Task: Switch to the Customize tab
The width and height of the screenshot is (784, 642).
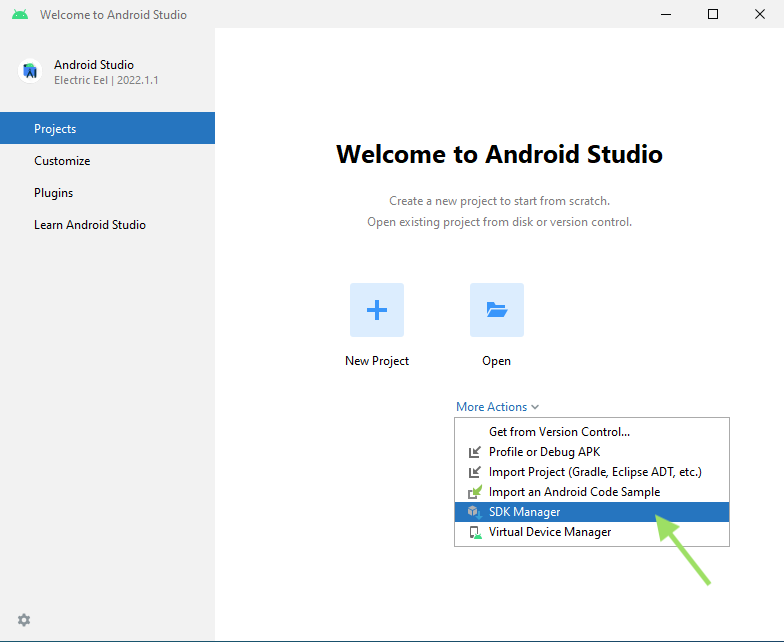Action: pyautogui.click(x=108, y=160)
